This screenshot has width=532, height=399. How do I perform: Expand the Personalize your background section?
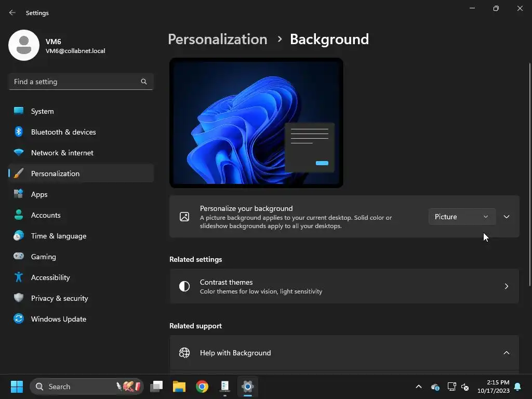507,217
